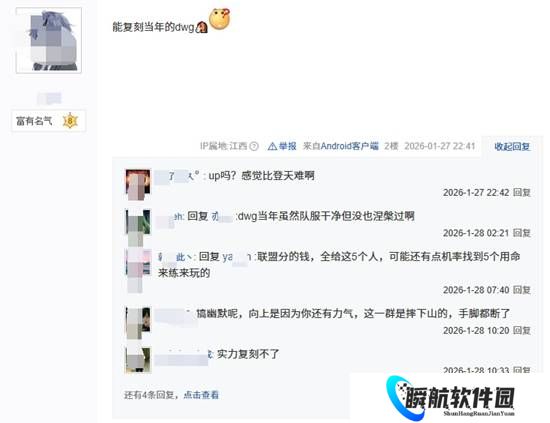This screenshot has width=550, height=423.
Task: Click 回复 on the 02:21 comment
Action: [x=522, y=233]
